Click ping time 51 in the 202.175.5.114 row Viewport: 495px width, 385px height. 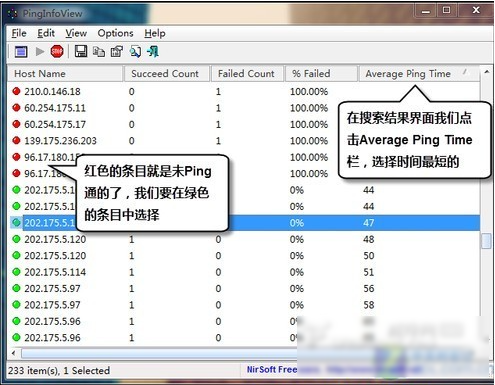369,272
